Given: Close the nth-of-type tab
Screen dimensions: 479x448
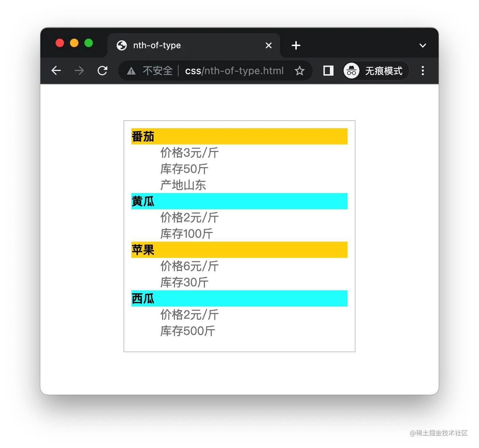Looking at the screenshot, I should pos(269,45).
